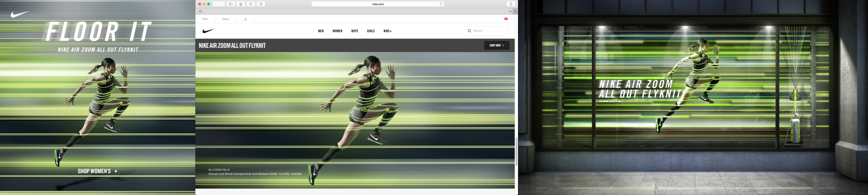Viewport: 868px width, 195px height.
Task: Click the page's vertical scrollbar
Action: 516,152
